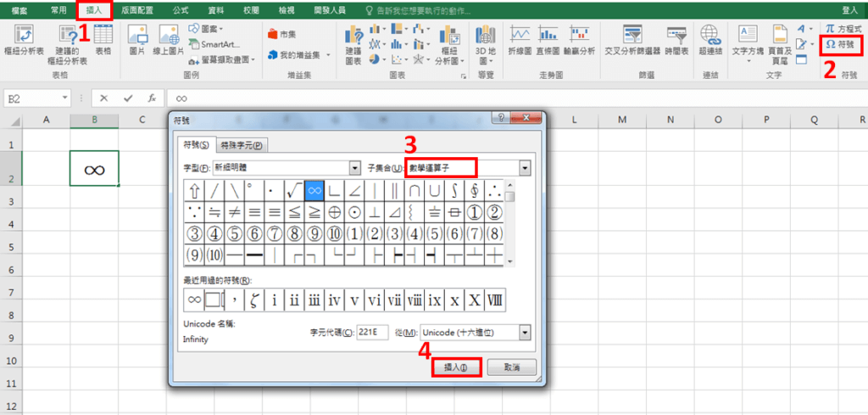This screenshot has height=415, width=868.
Task: Click the Slicer (交叉分析篩選器) icon
Action: [632, 38]
